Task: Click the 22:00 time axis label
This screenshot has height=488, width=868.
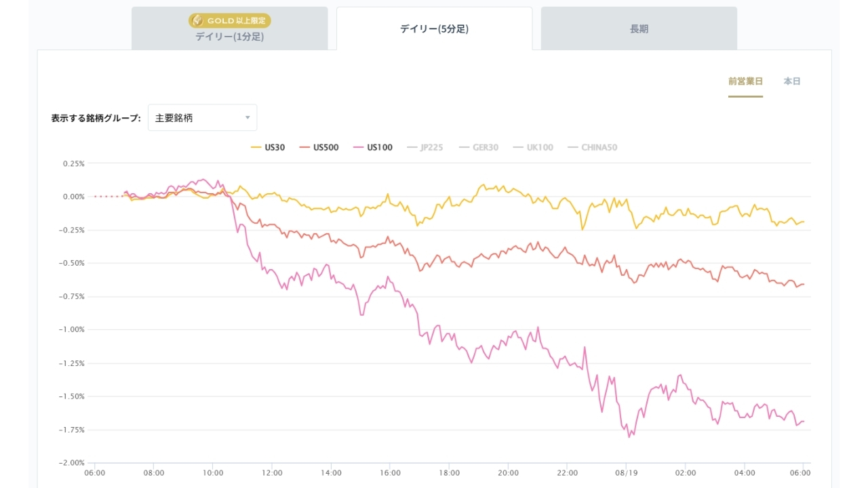Action: [567, 472]
